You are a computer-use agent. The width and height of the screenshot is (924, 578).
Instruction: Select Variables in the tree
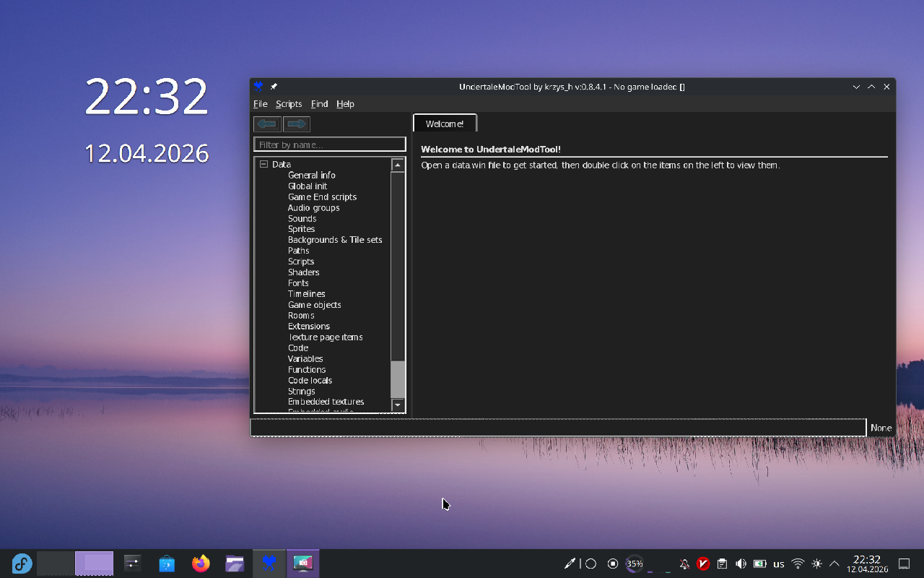tap(305, 359)
